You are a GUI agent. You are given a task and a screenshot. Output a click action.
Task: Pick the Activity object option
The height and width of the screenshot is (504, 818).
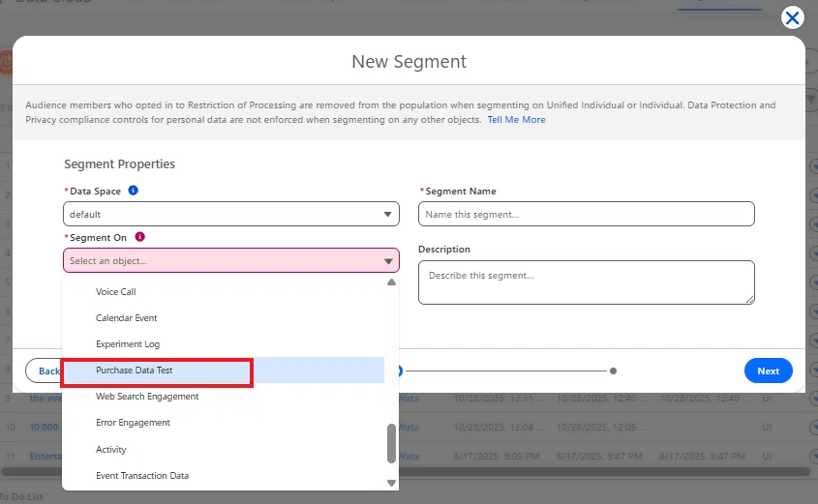coord(224,449)
